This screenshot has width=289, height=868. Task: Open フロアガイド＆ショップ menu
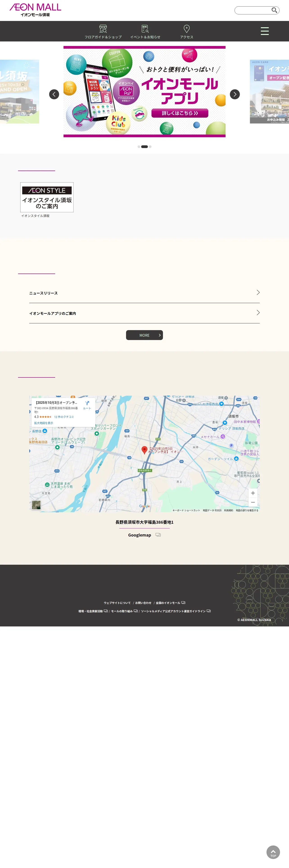pyautogui.click(x=103, y=31)
